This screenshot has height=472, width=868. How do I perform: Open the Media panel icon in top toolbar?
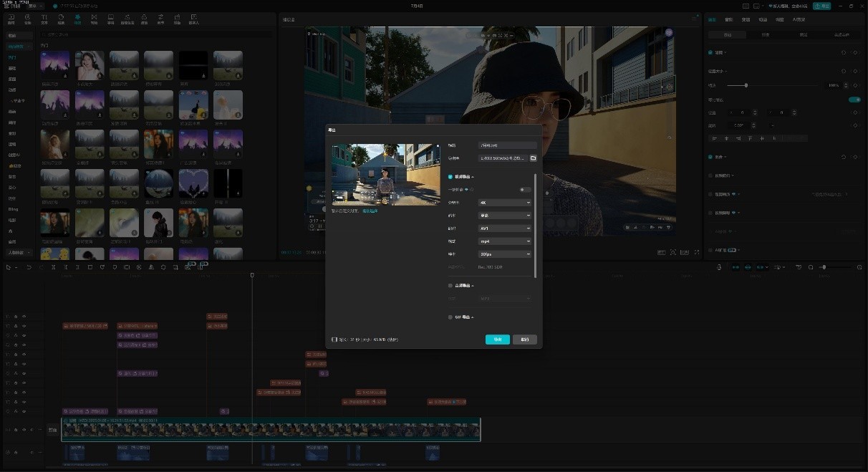pos(11,19)
